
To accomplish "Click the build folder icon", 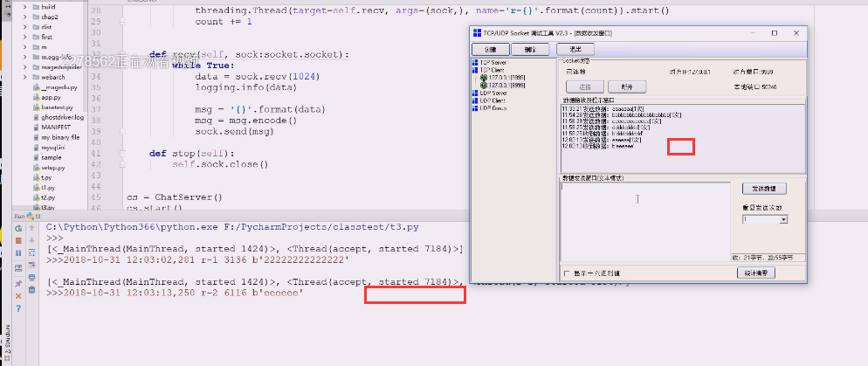I will tap(36, 7).
